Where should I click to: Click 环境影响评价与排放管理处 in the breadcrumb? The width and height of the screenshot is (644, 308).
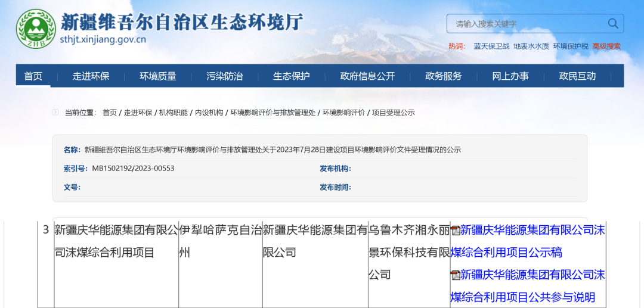(x=273, y=113)
